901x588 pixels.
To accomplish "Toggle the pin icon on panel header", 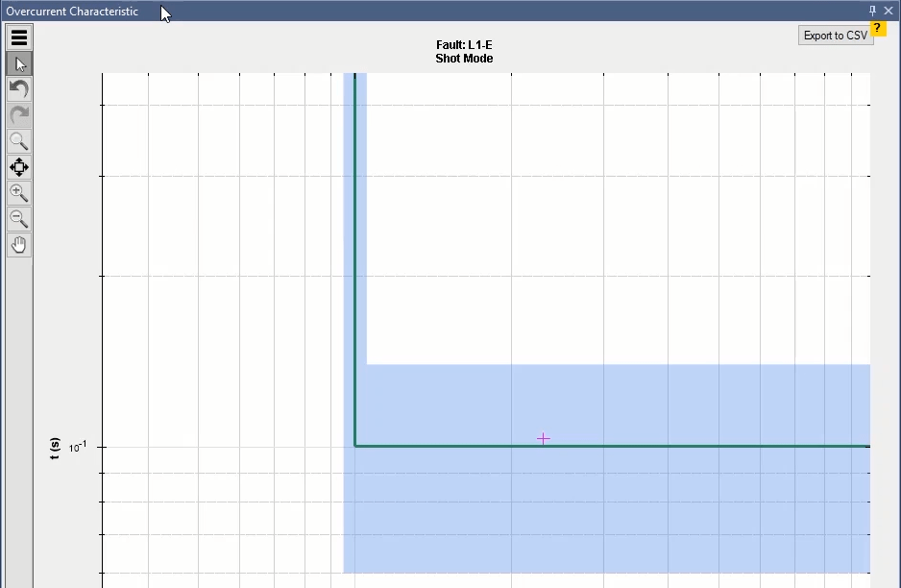I will [872, 11].
